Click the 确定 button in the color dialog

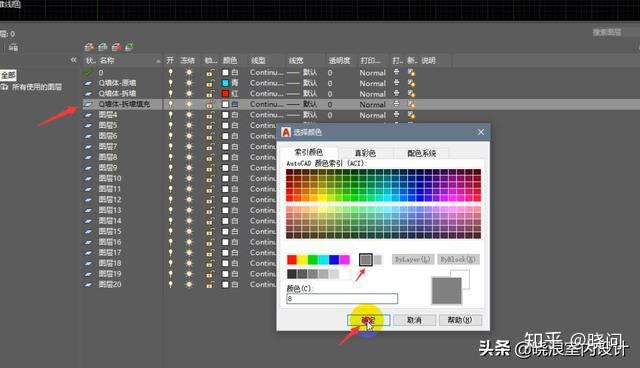click(369, 320)
